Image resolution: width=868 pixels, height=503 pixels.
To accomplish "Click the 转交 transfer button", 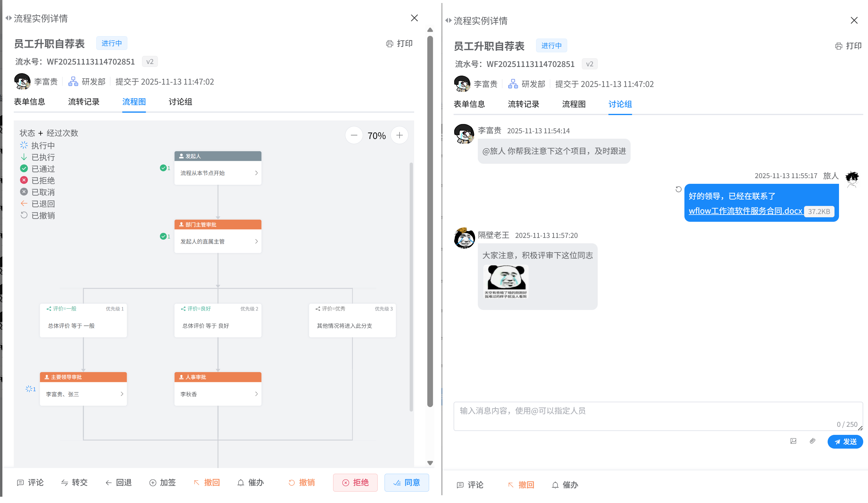I will (x=74, y=482).
